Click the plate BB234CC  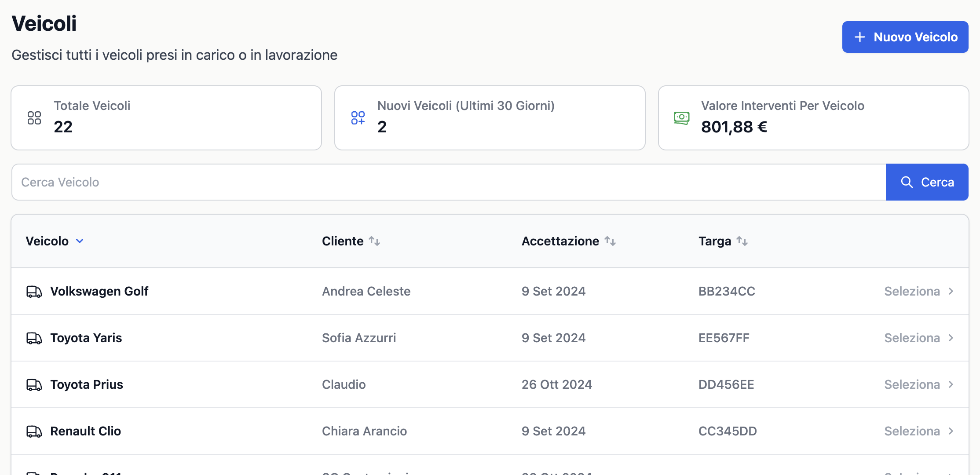[727, 291]
